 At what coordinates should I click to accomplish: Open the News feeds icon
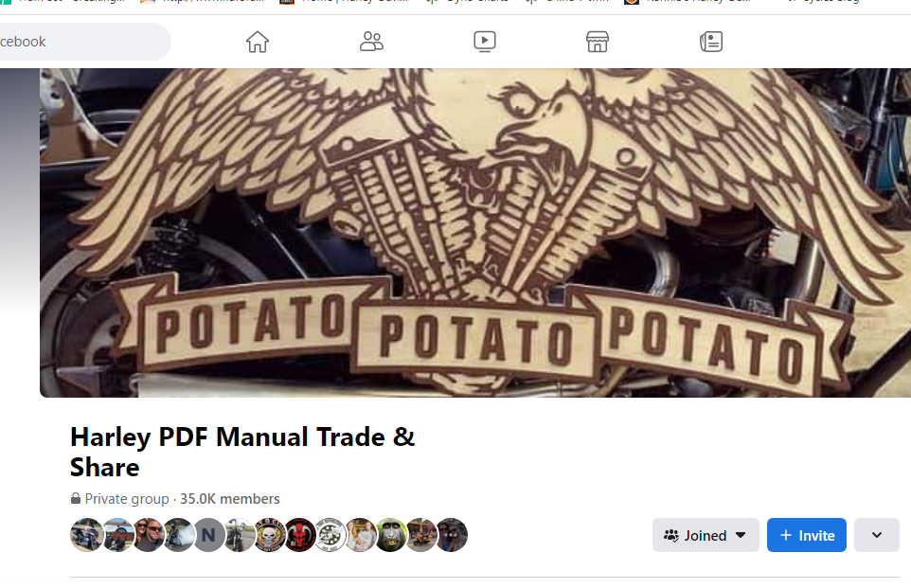click(x=711, y=42)
